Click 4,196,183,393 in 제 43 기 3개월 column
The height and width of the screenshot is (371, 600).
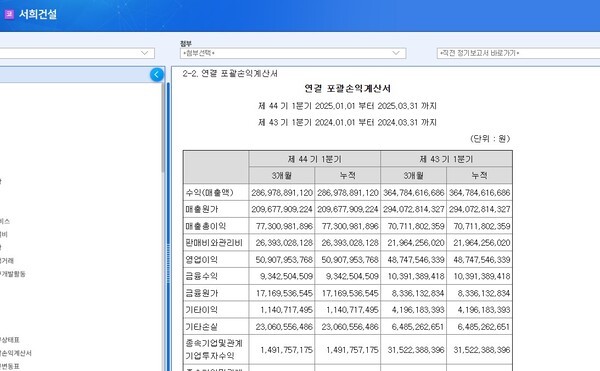coord(418,310)
